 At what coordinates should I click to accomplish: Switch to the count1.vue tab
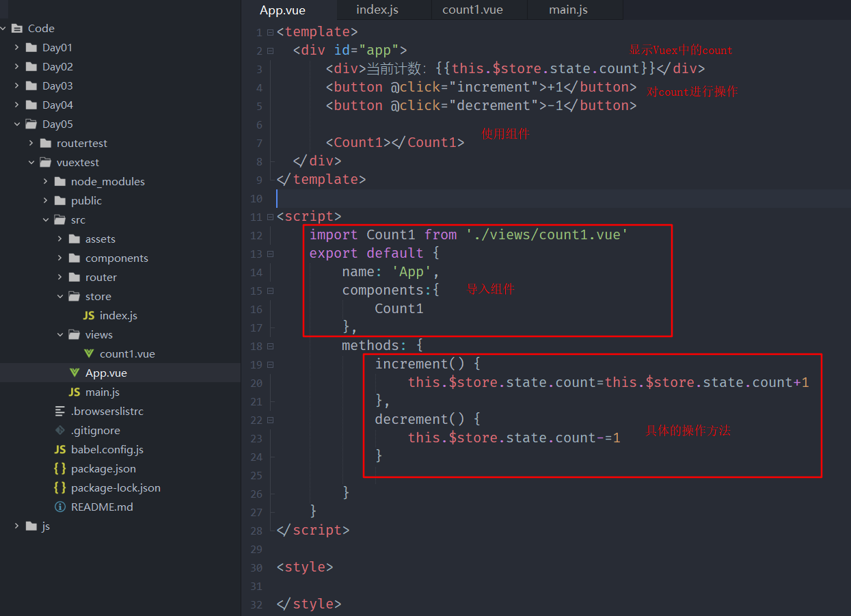pyautogui.click(x=472, y=10)
